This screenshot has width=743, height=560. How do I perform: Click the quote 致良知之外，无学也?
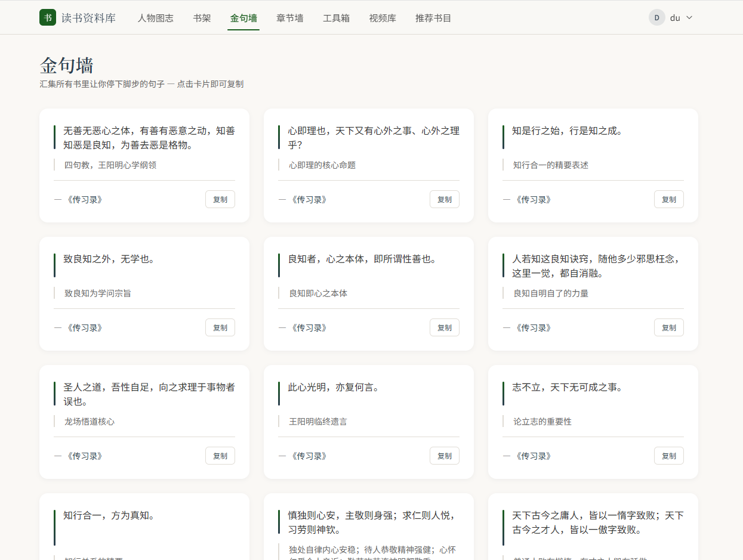click(109, 259)
